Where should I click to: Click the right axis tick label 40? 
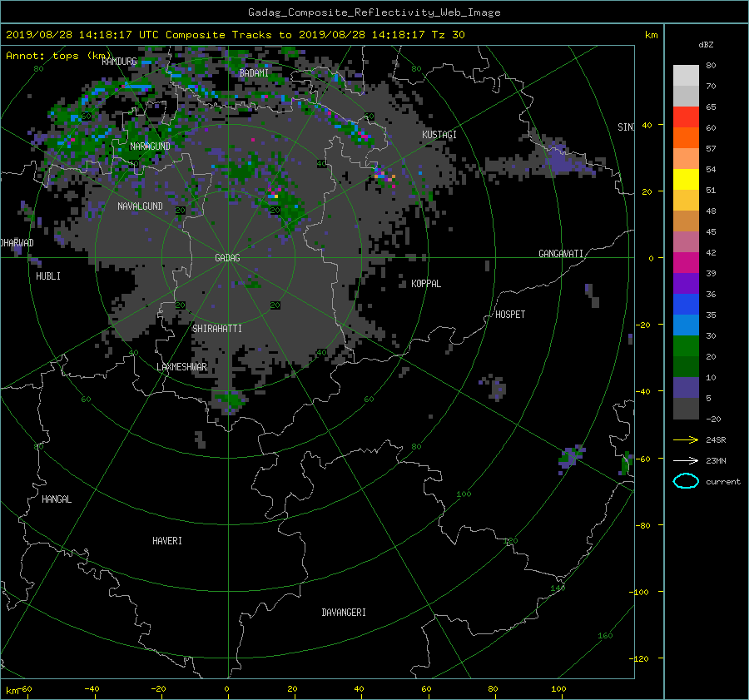coord(647,125)
